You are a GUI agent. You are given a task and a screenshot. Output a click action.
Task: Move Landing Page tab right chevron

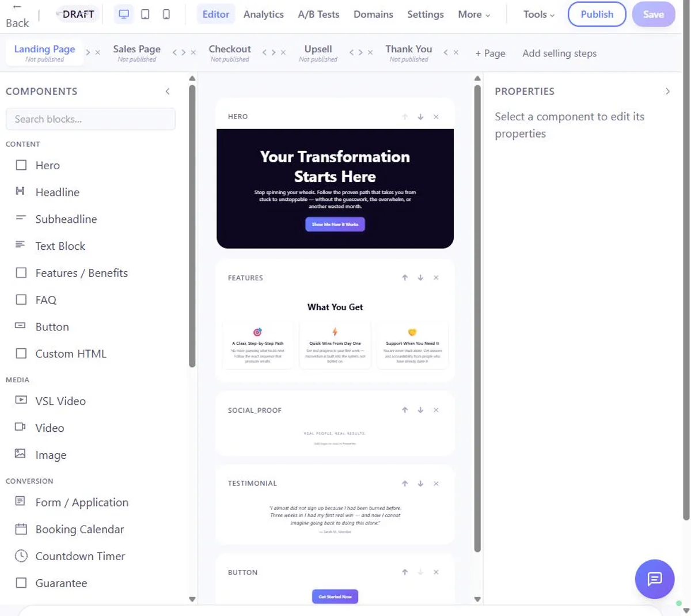tap(88, 52)
